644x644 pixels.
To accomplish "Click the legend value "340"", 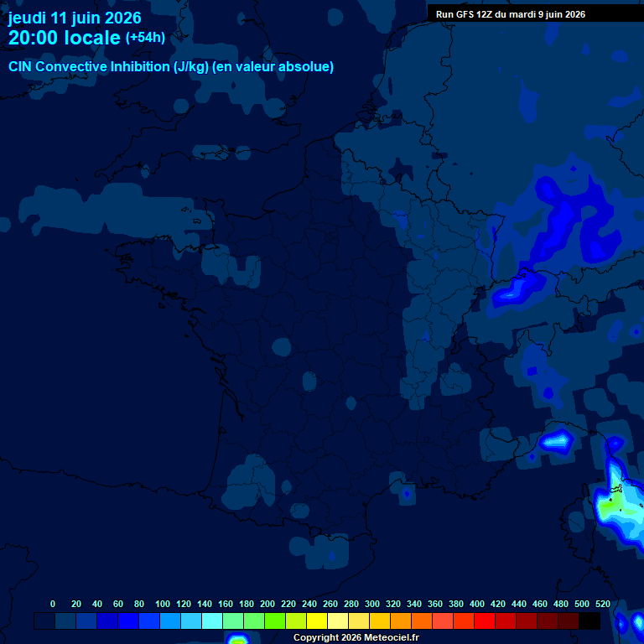I will (414, 604).
